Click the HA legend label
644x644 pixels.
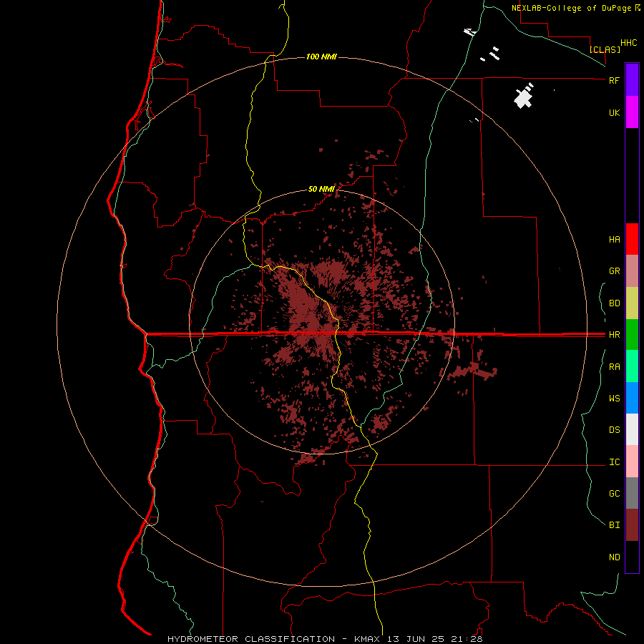pos(614,240)
